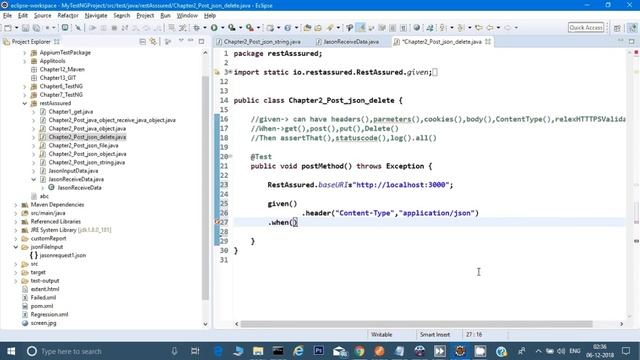Collapse the restAssured package node

tap(25, 103)
